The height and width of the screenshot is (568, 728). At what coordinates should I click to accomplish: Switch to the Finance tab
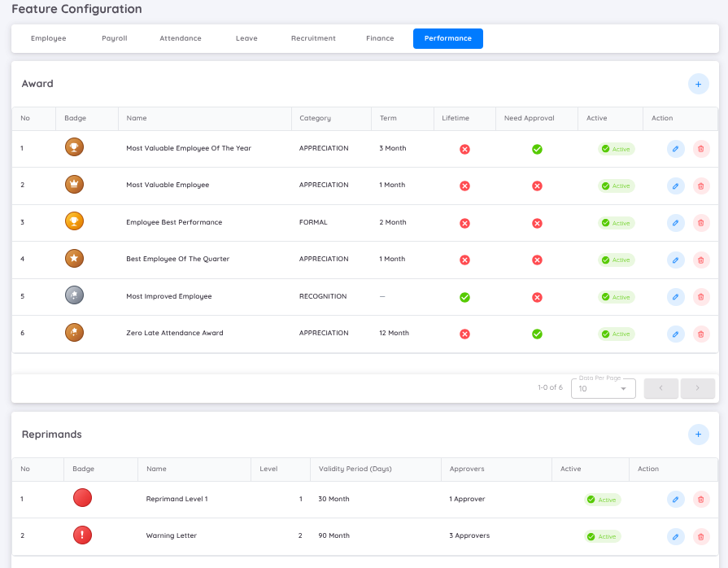pyautogui.click(x=380, y=38)
